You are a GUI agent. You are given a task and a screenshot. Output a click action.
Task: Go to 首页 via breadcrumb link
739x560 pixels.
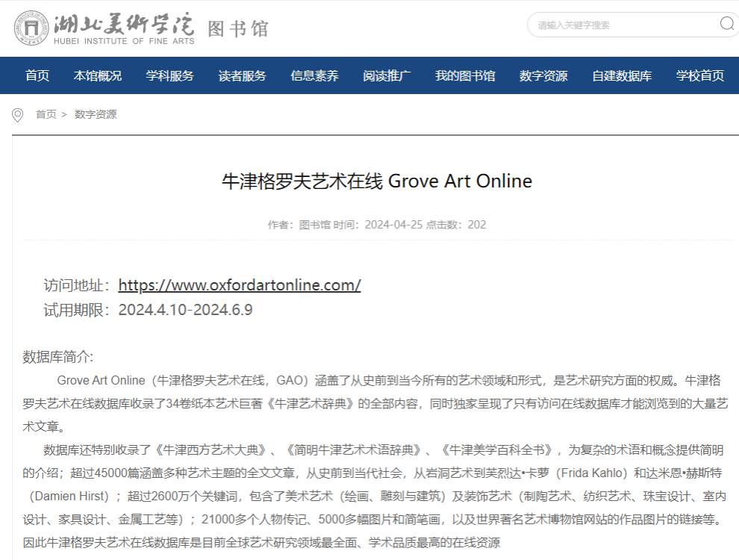46,114
